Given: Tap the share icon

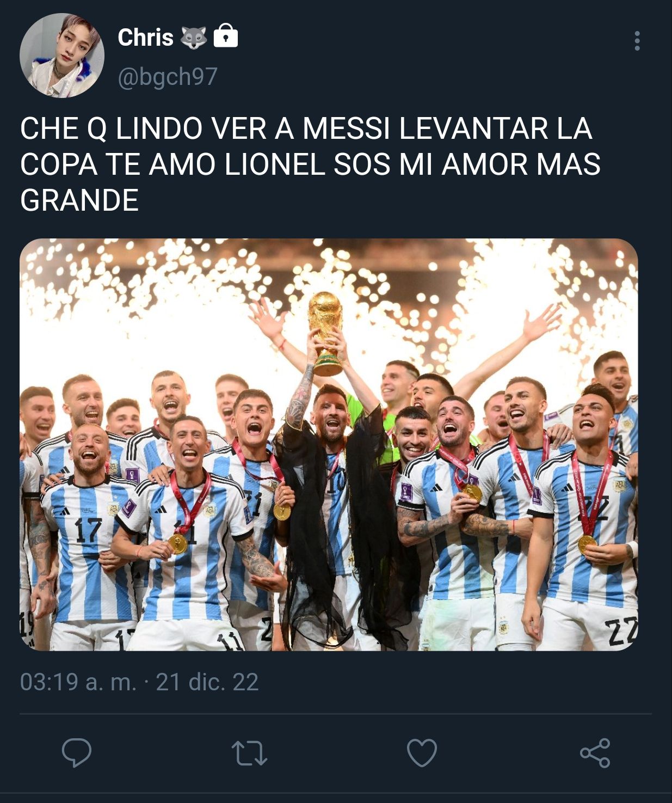Looking at the screenshot, I should [595, 753].
